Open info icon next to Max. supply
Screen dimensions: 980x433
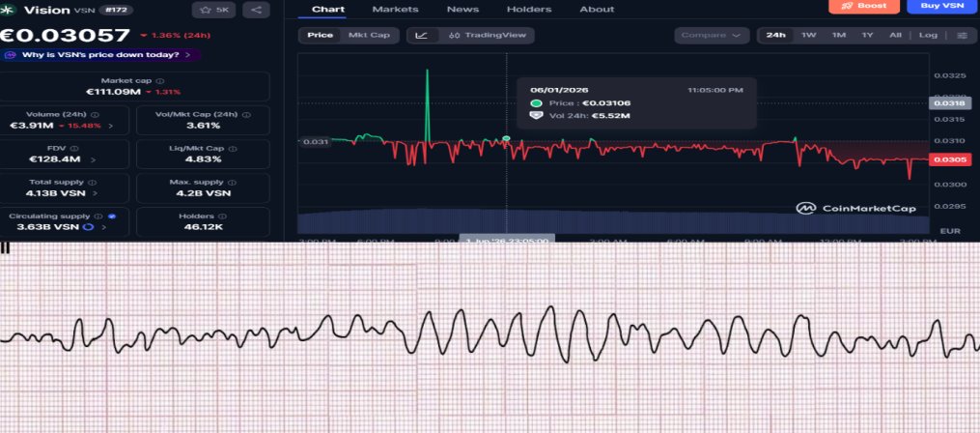click(x=233, y=183)
